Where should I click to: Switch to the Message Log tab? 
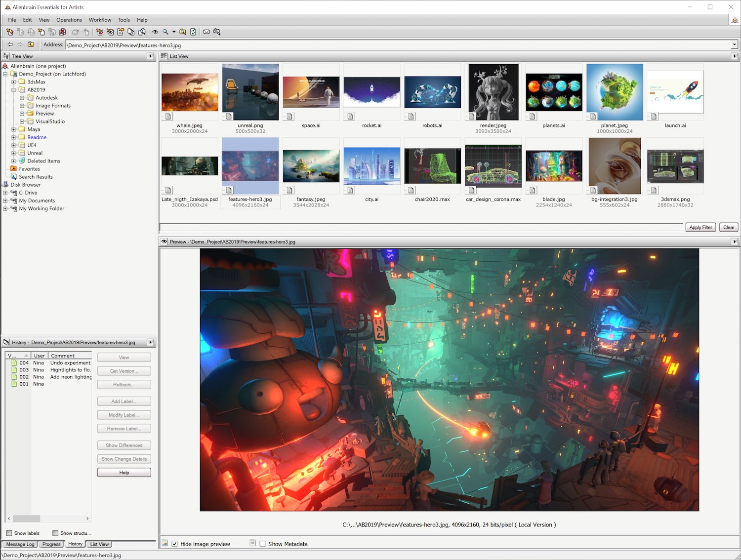click(x=20, y=544)
